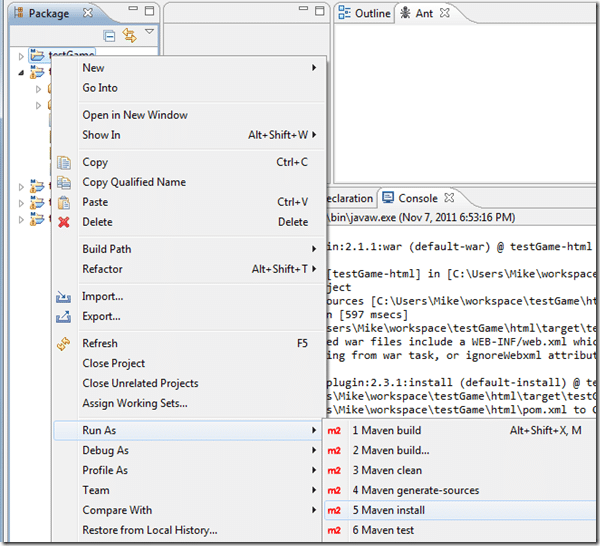
Task: Open the Show In submenu
Action: (189, 135)
